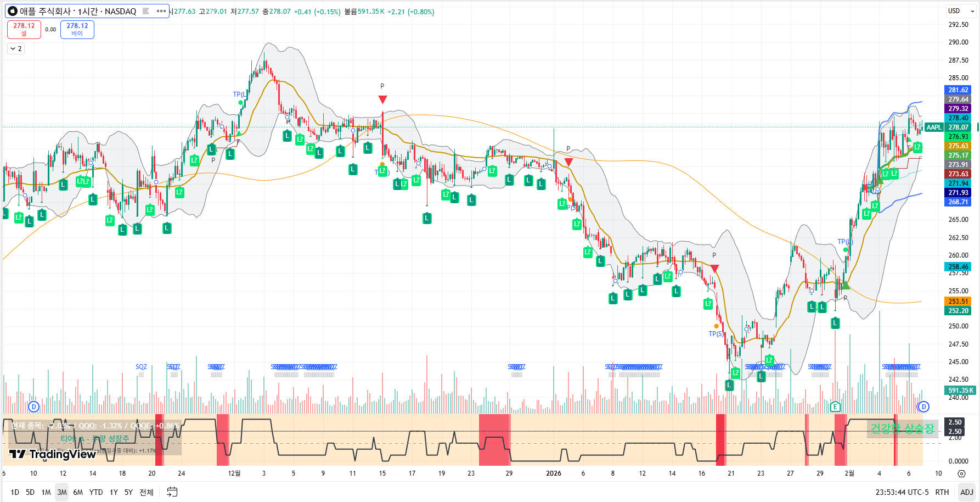Open the RTH session dropdown
980x502 pixels.
(x=942, y=492)
